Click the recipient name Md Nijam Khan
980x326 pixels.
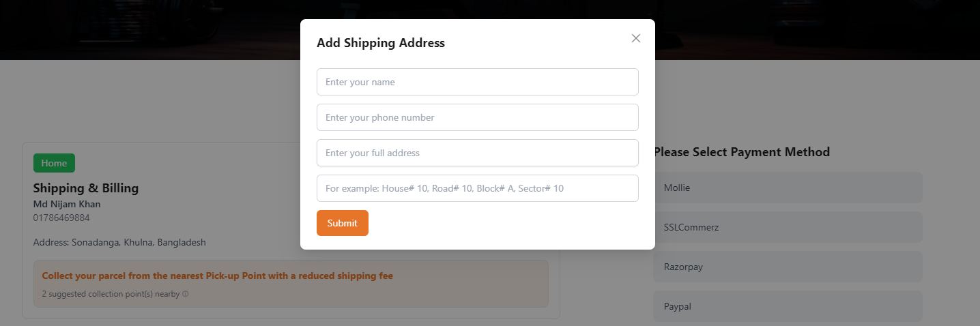coord(67,204)
